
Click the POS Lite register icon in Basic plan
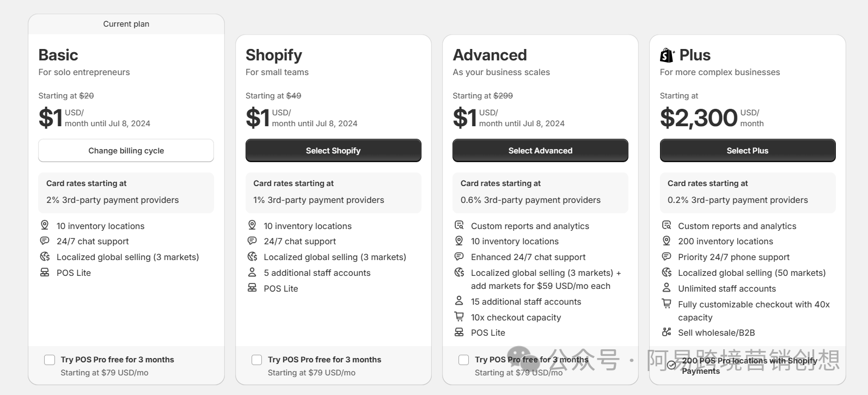(x=45, y=272)
